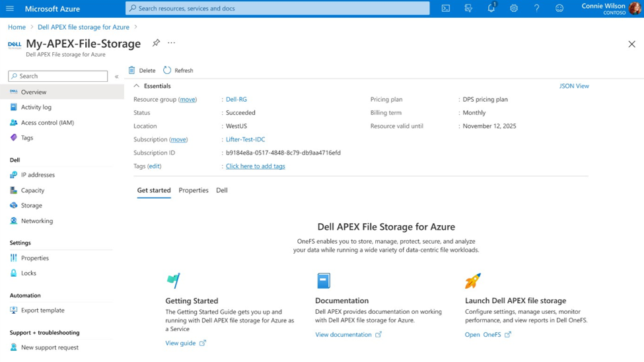Open Export template menu item
Screen dimensions: 644x362
pos(43,310)
